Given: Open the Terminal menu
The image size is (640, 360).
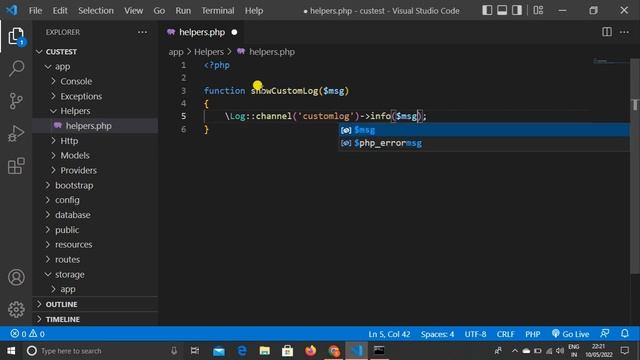Looking at the screenshot, I should 218,11.
